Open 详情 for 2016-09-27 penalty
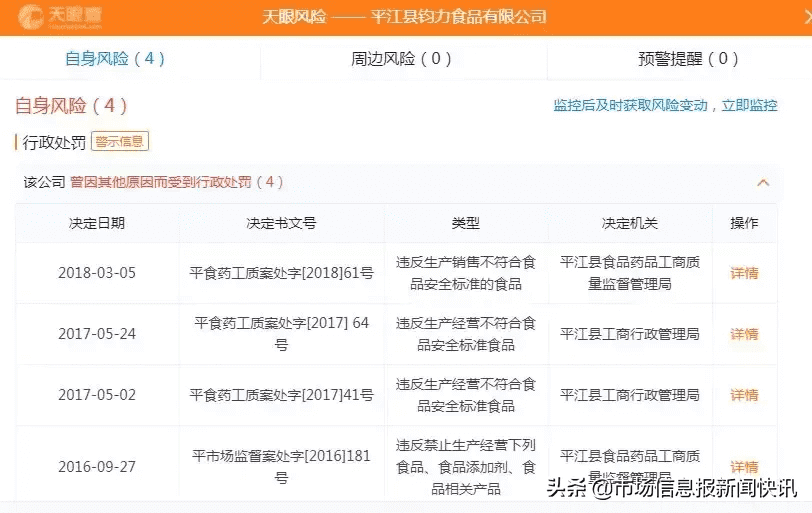 tap(744, 467)
